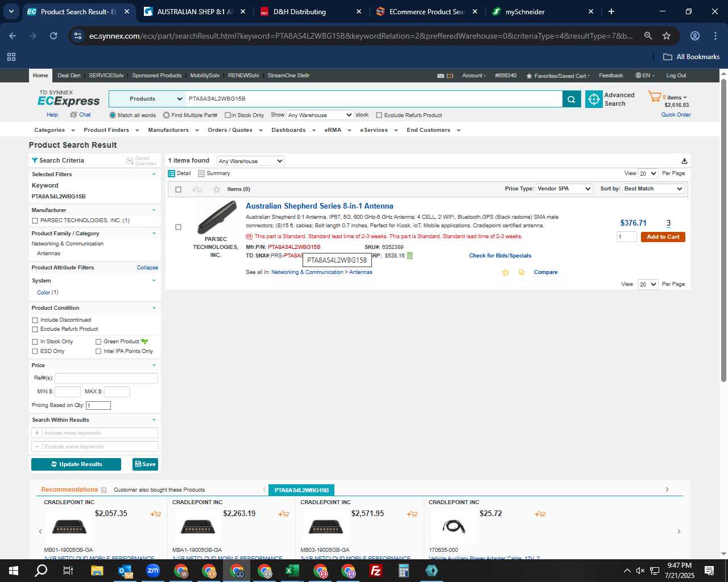Viewport: 728px width, 582px height.
Task: Select Match all words radio
Action: tap(113, 115)
